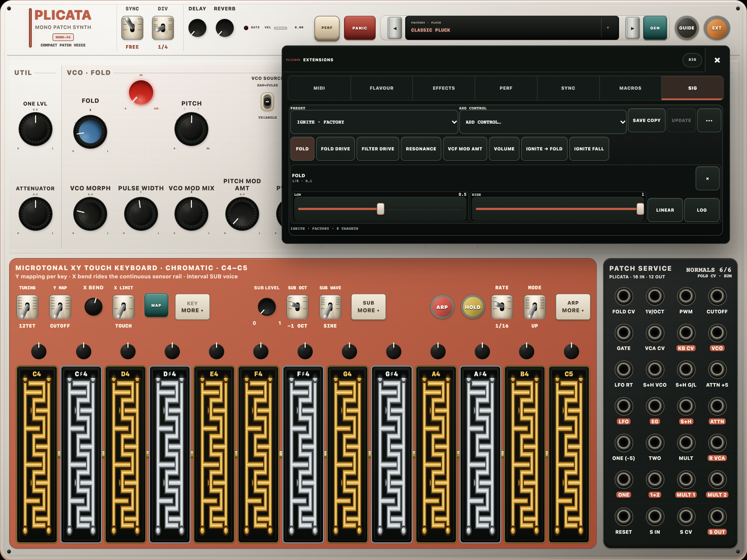Select the LINEAR curve button
The height and width of the screenshot is (560, 747).
click(665, 210)
